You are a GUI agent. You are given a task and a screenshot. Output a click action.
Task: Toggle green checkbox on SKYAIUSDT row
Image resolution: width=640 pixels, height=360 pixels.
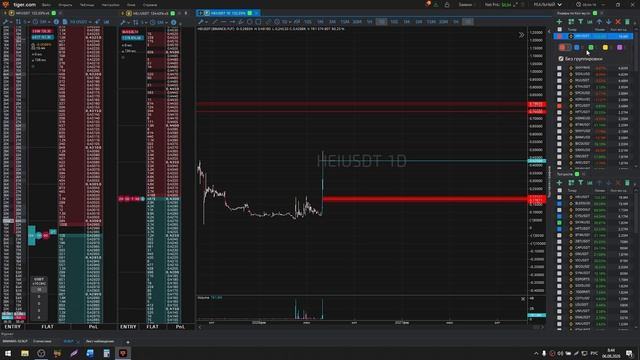[x=559, y=222]
